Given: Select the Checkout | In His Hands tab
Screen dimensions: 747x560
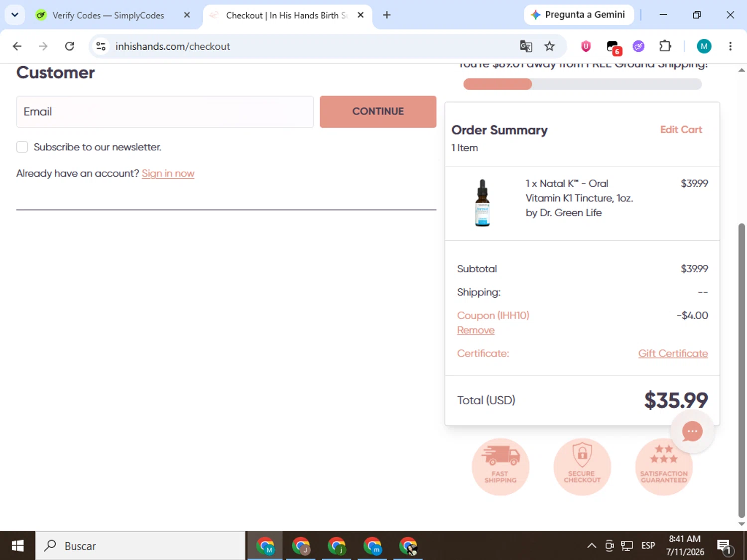Looking at the screenshot, I should click(x=286, y=15).
